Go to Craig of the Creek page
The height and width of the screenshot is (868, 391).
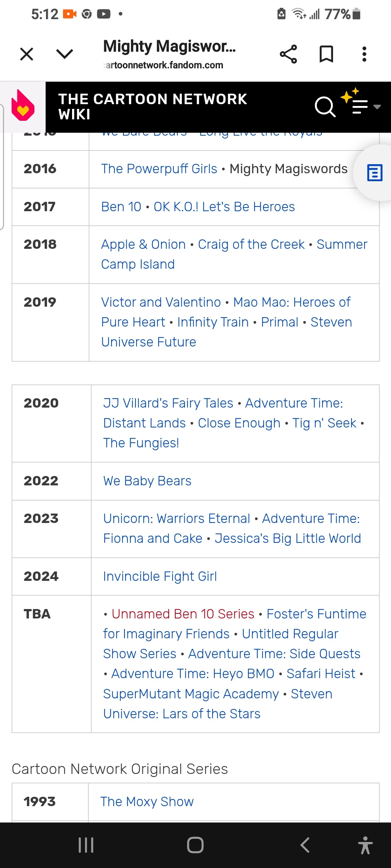[x=251, y=244]
